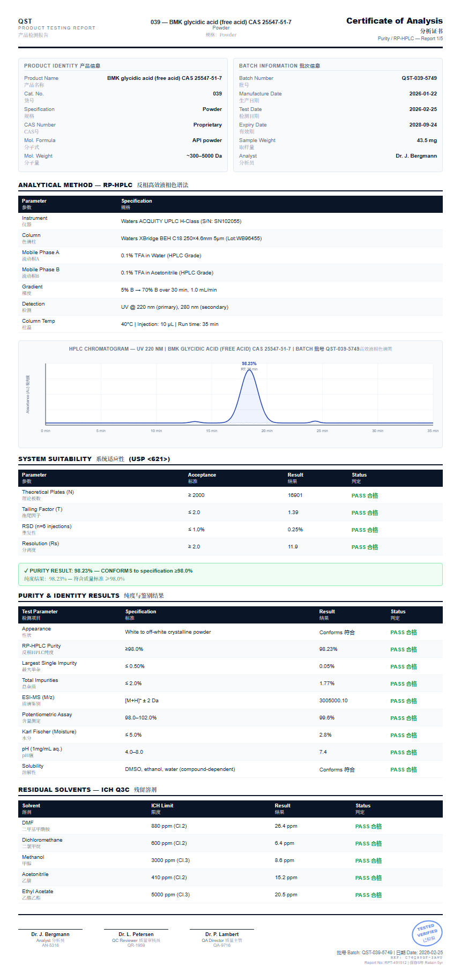Click "RESIDUAL SOLVENTS — ICH Q3C" heading
This screenshot has width=461, height=980.
74,790
